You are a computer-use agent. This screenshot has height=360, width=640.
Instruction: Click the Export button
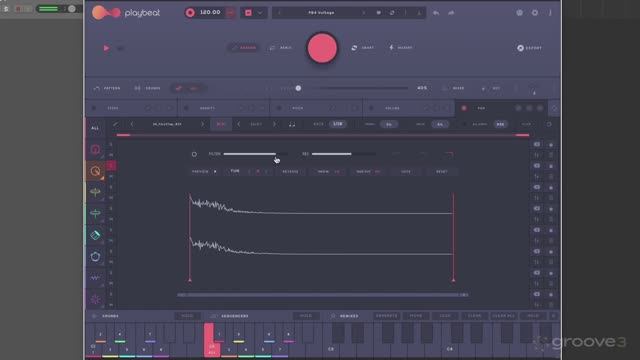(x=529, y=48)
